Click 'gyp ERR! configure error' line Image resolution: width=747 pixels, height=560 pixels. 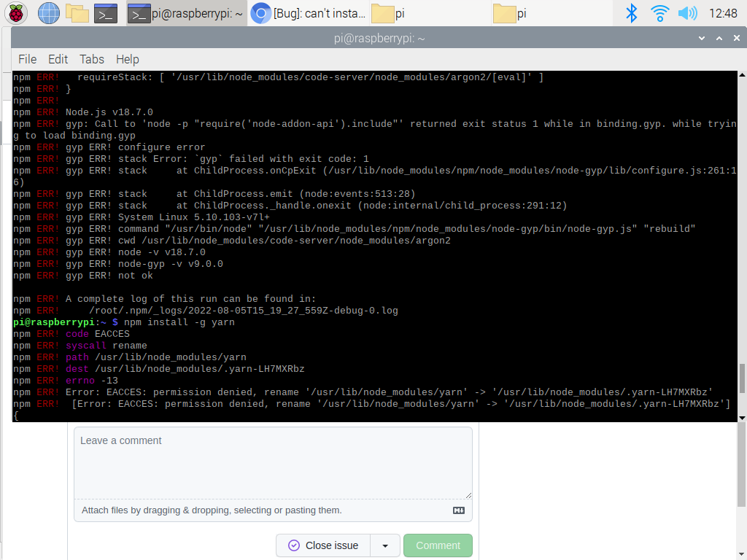point(135,147)
